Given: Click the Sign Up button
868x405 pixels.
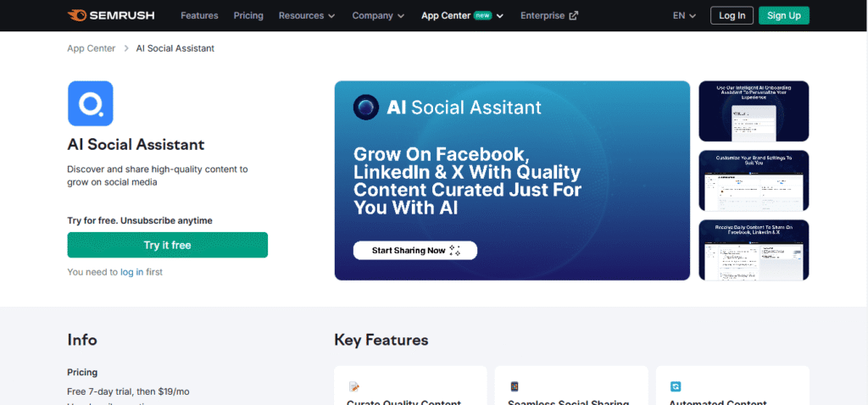Looking at the screenshot, I should click(x=783, y=15).
